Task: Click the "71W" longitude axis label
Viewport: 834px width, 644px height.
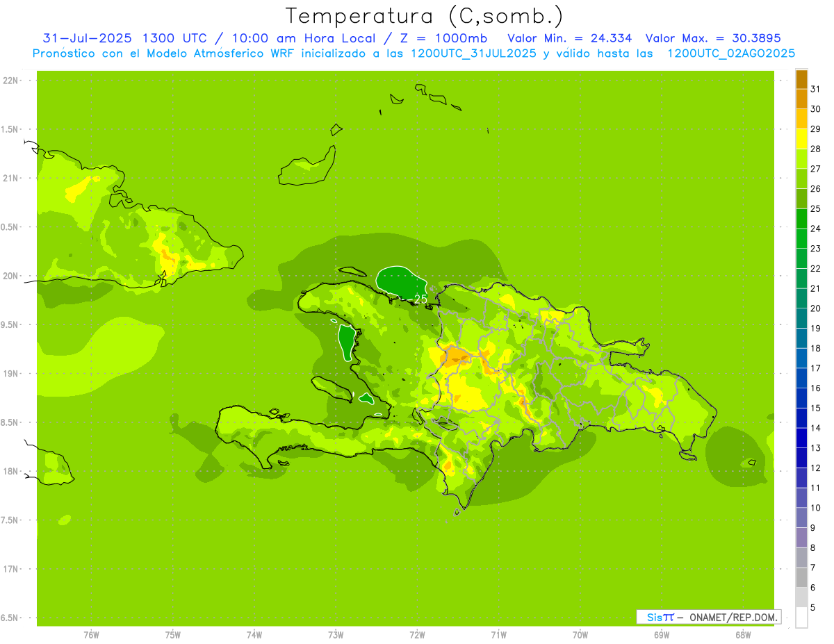Action: click(x=498, y=635)
